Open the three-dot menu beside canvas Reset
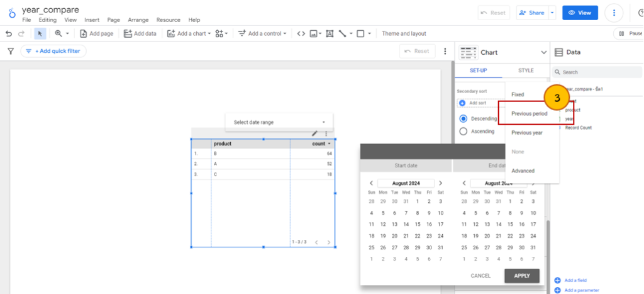This screenshot has width=644, height=294. pyautogui.click(x=445, y=51)
